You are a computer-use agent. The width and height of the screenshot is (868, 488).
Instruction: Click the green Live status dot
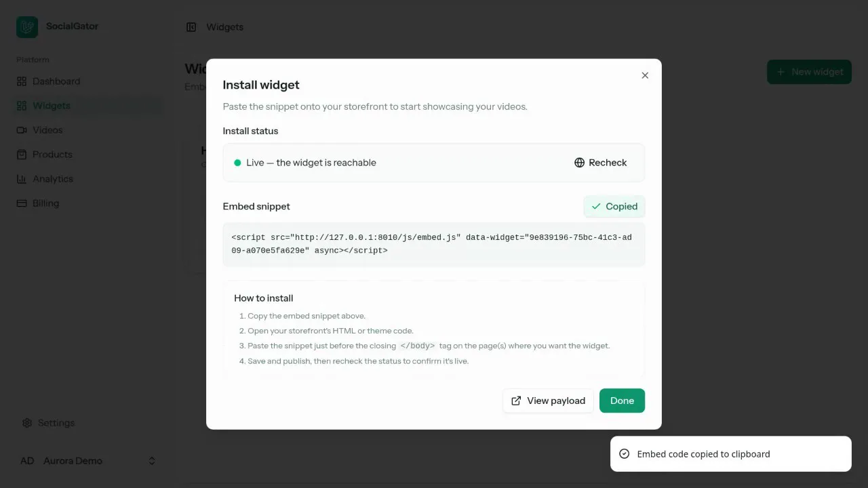tap(237, 163)
